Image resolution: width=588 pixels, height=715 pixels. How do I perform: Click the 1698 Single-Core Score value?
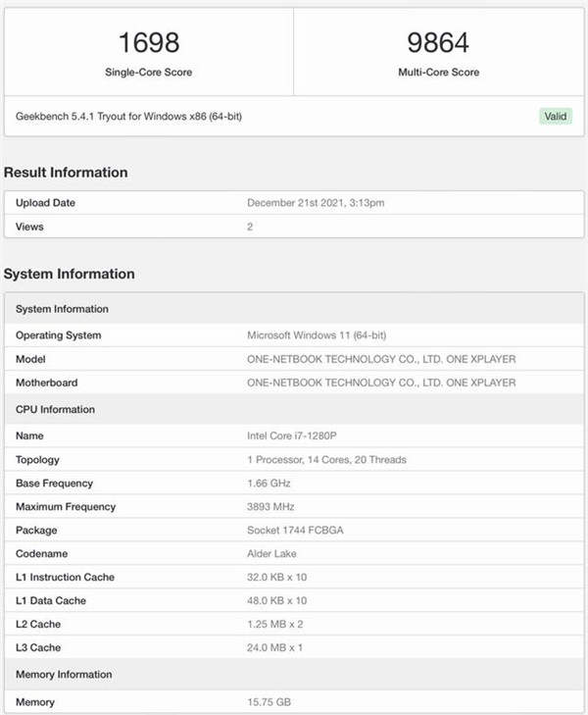pos(148,43)
